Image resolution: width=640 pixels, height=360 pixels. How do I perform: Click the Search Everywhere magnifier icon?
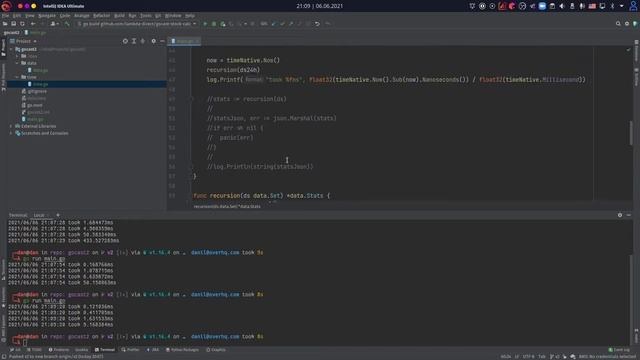click(618, 24)
